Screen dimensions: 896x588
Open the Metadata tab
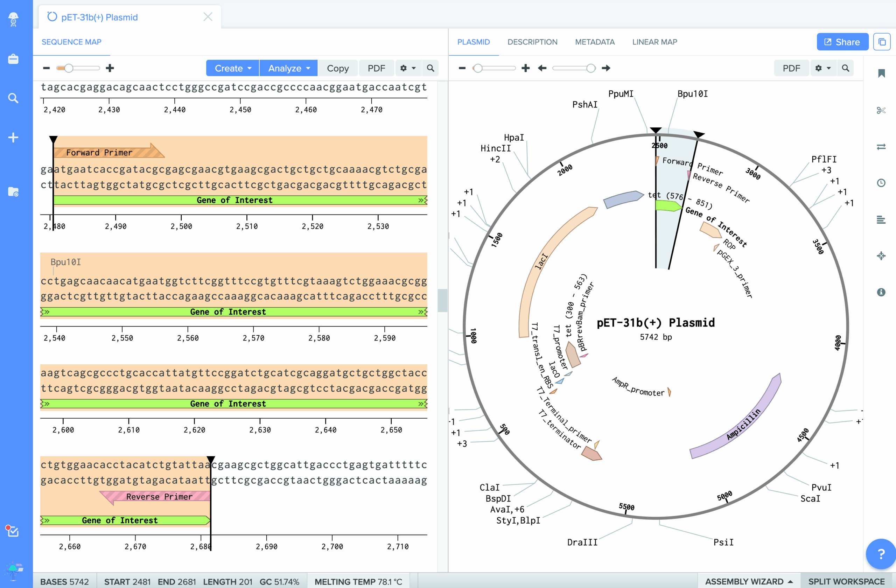[594, 42]
